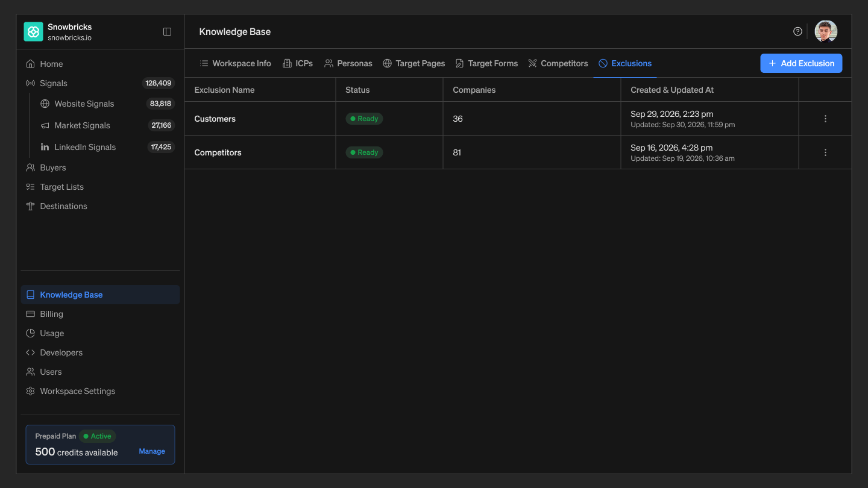The height and width of the screenshot is (488, 868).
Task: Open the Billing page
Action: (x=101, y=314)
